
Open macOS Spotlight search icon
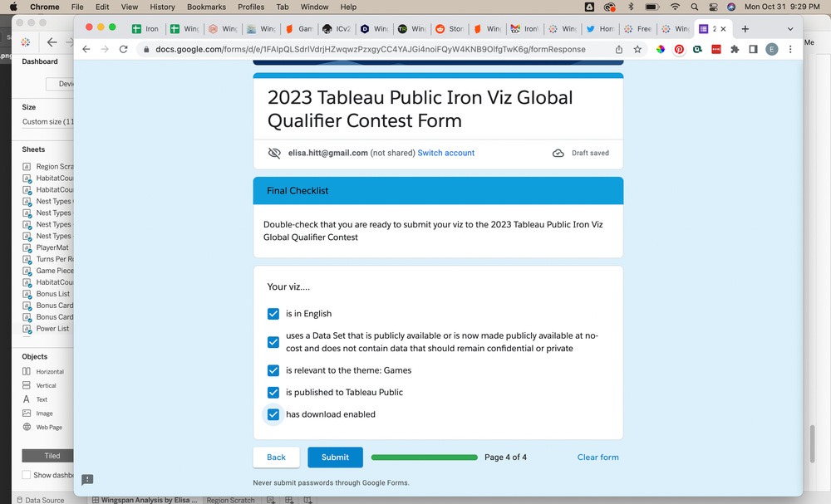pyautogui.click(x=694, y=7)
